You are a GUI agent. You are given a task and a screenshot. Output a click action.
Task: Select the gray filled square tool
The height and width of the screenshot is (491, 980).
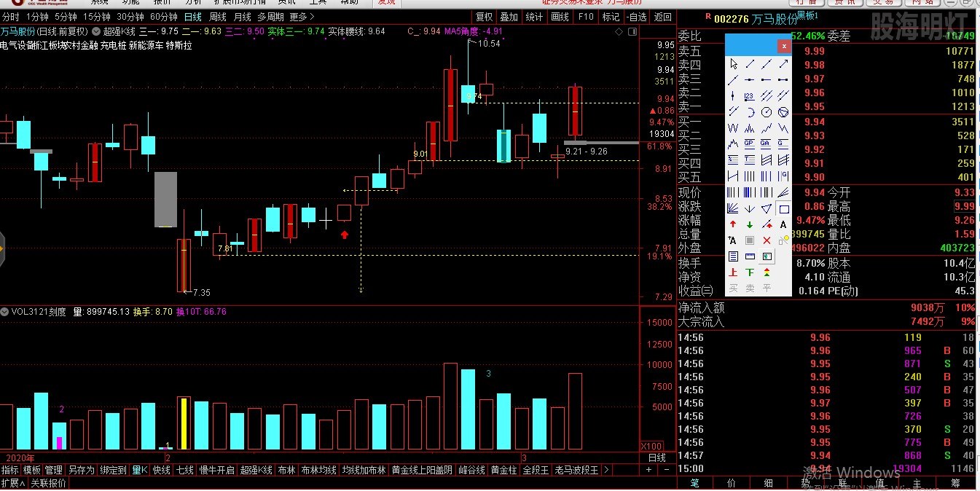(750, 240)
